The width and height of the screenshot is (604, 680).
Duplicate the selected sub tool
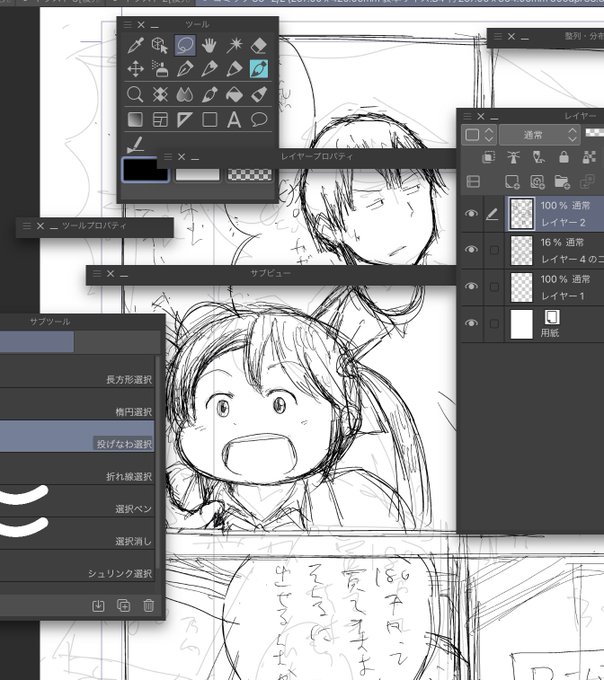pyautogui.click(x=124, y=606)
